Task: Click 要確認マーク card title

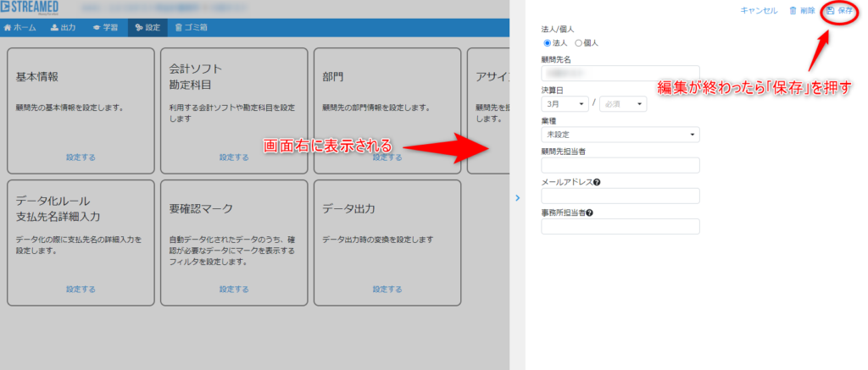Action: pos(201,208)
